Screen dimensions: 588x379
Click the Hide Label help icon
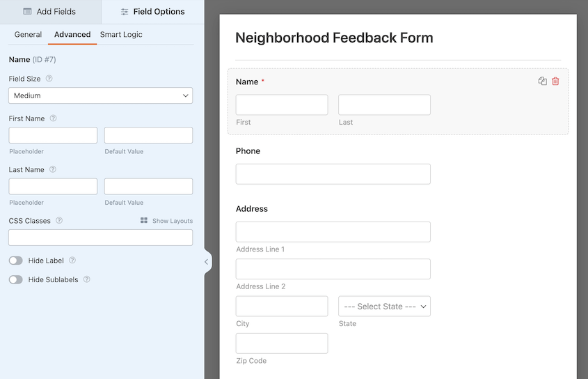click(x=72, y=261)
